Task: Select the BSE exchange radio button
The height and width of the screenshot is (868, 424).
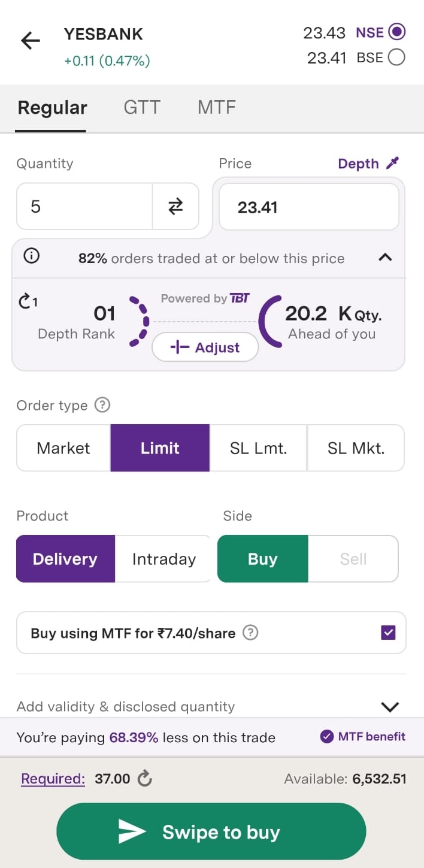Action: click(396, 58)
